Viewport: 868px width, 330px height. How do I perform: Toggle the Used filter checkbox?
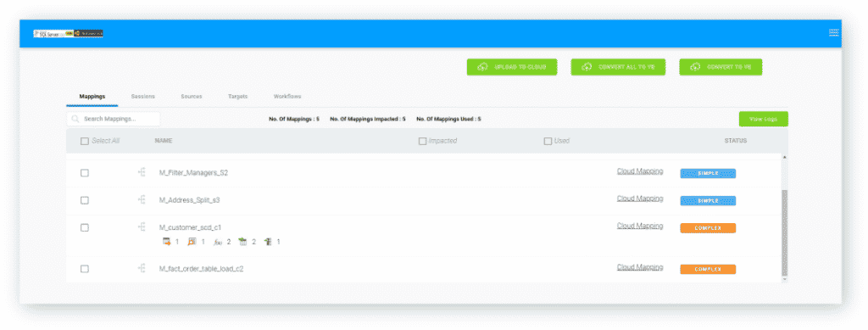pyautogui.click(x=548, y=141)
